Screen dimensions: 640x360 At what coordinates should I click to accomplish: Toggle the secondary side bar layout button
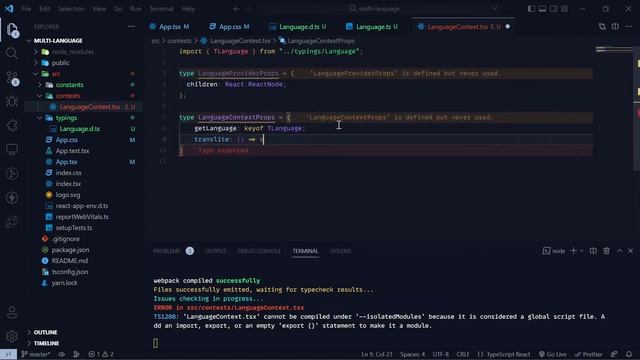click(553, 9)
